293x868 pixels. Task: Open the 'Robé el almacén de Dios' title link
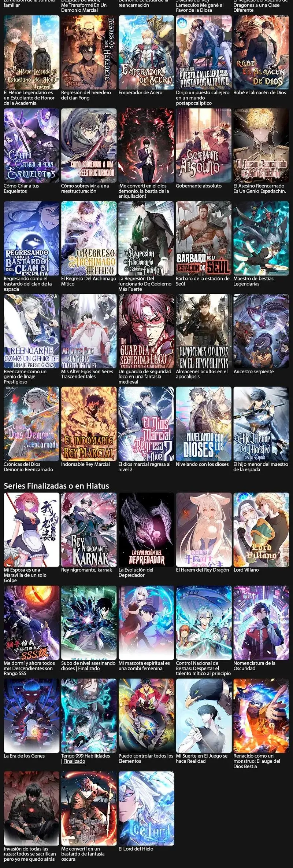point(260,93)
